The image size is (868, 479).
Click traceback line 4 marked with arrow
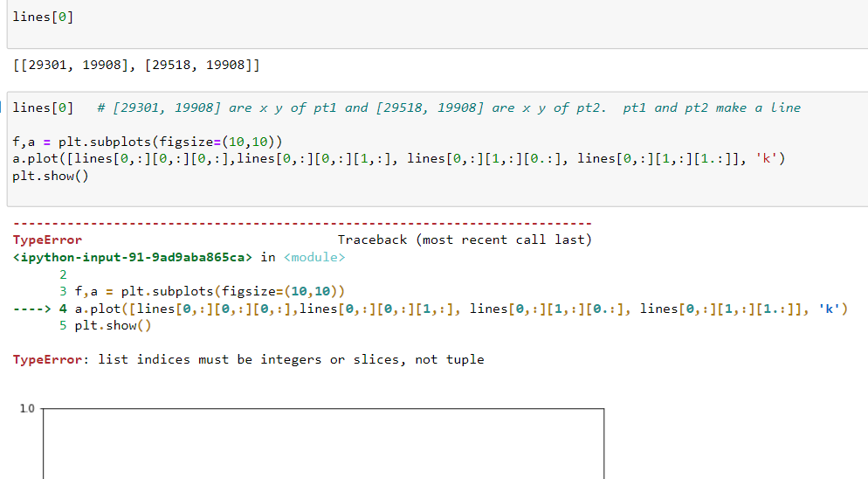pyautogui.click(x=431, y=309)
